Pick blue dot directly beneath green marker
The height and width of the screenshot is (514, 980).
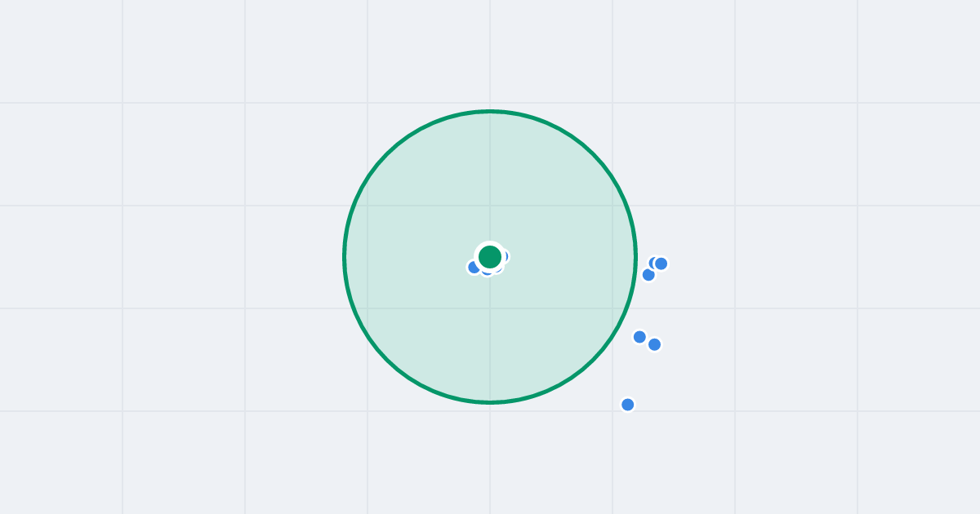click(487, 271)
